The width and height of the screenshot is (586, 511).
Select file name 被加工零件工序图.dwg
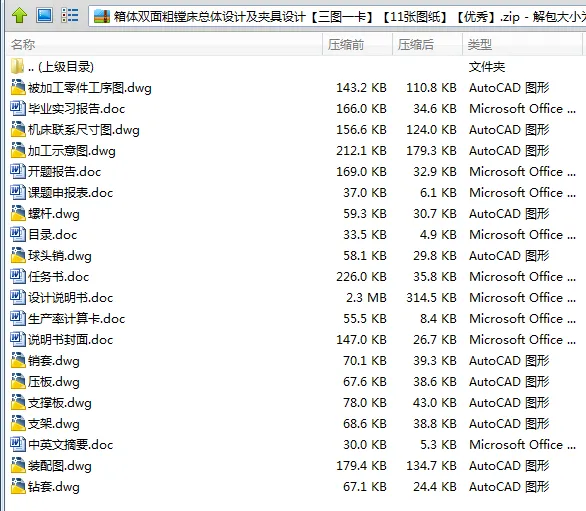90,88
